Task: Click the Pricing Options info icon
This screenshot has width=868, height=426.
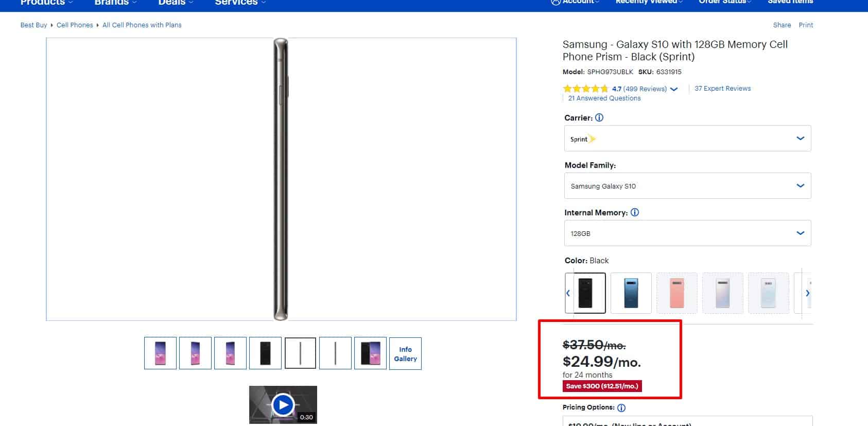Action: click(x=621, y=407)
